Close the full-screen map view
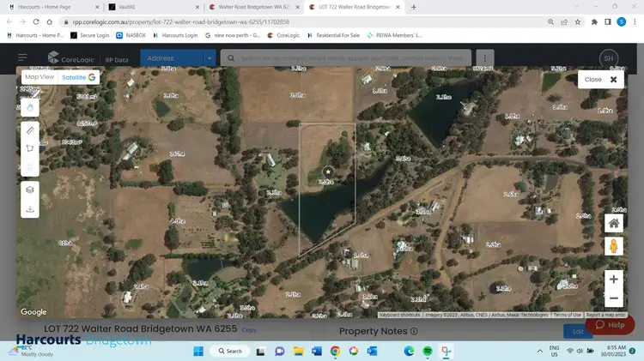The image size is (644, 361). click(x=600, y=80)
